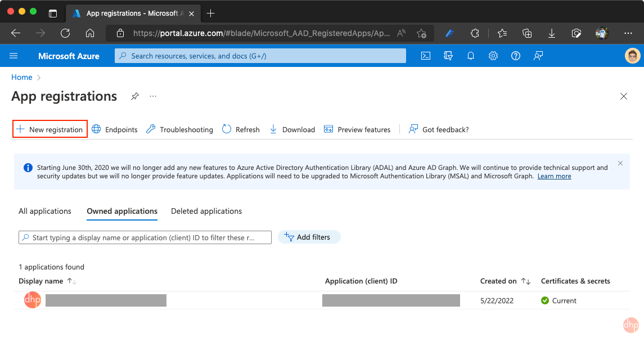Download the app registrations list
644x337 pixels.
click(292, 129)
